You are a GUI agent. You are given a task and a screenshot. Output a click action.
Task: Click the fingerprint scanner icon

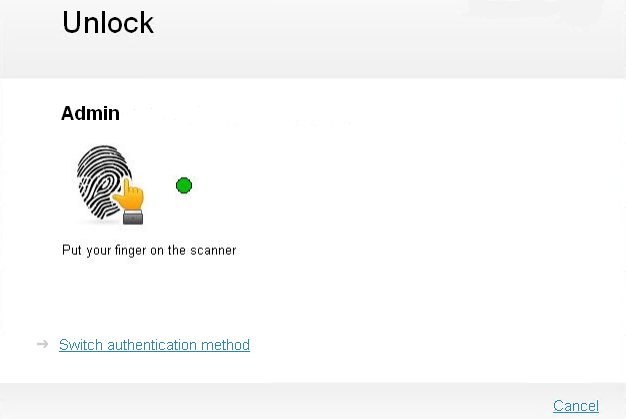(x=110, y=184)
